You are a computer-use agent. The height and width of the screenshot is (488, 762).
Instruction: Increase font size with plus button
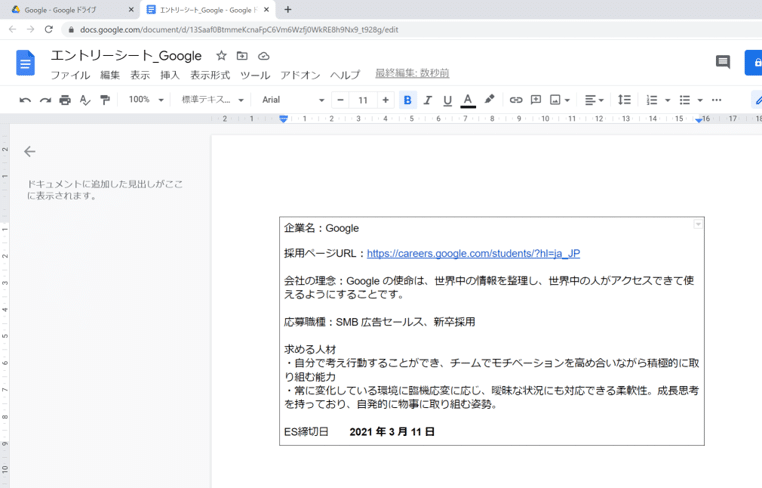(385, 100)
